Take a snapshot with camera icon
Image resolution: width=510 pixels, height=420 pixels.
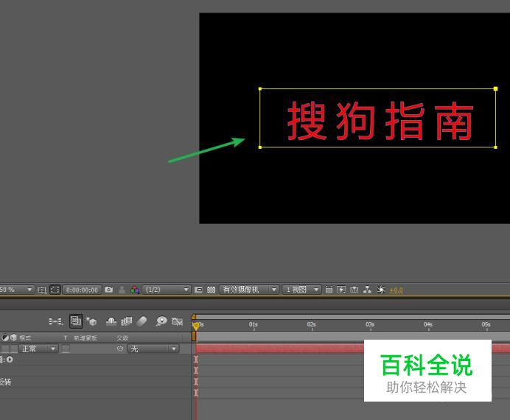click(109, 290)
